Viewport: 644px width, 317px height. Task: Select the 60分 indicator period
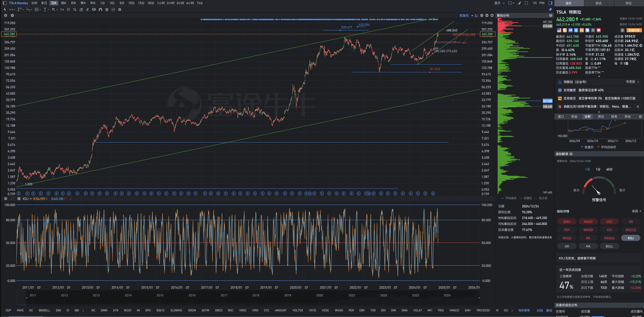(x=610, y=170)
